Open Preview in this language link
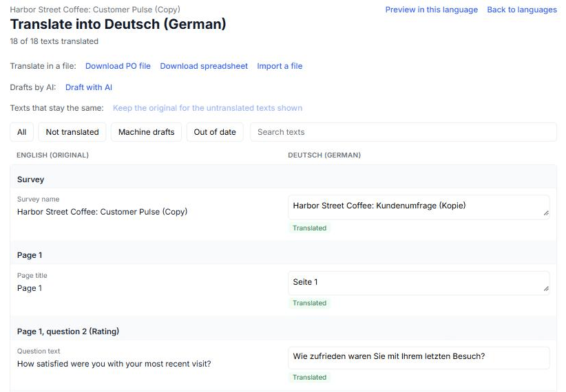Viewport: 566px width, 392px height. coord(431,10)
